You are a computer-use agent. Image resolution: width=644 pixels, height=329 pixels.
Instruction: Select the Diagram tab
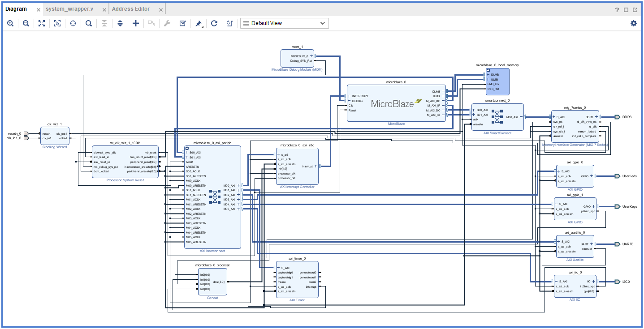click(16, 9)
